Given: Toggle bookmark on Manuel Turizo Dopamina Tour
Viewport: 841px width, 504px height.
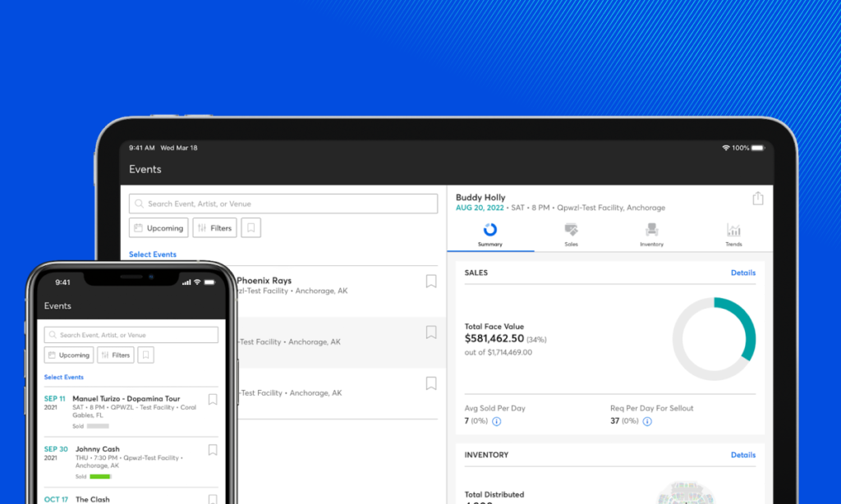Looking at the screenshot, I should [x=213, y=400].
